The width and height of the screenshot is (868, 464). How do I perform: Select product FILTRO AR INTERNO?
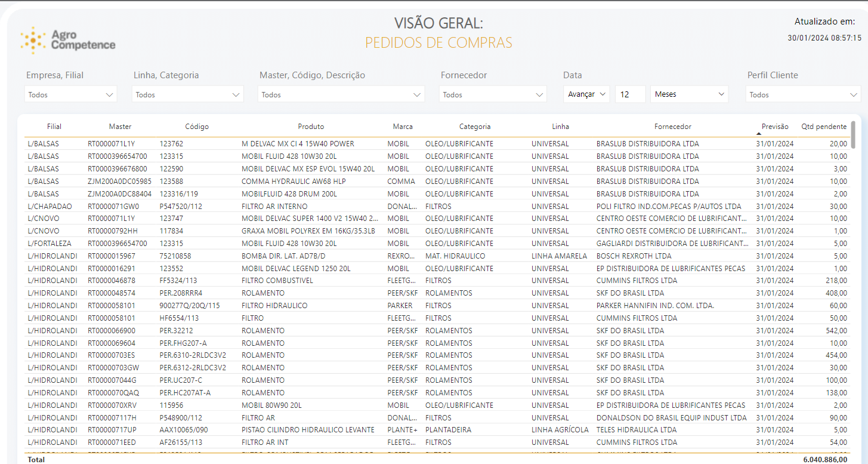pos(274,207)
